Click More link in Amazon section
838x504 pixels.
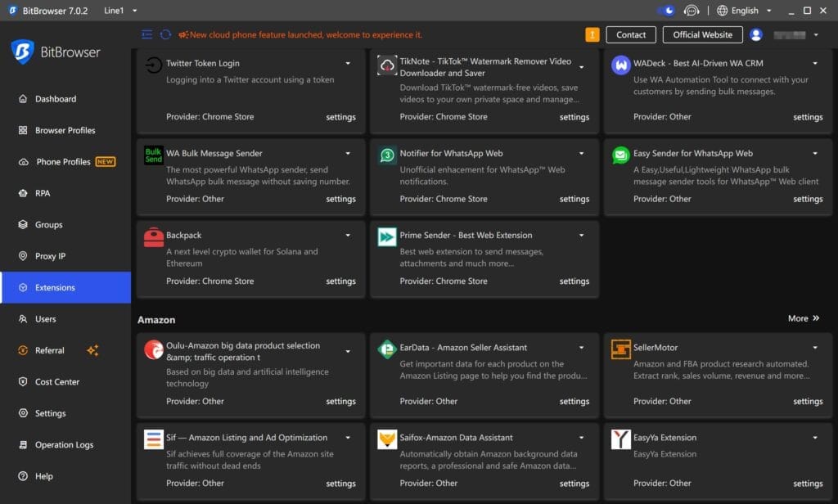[x=804, y=318]
